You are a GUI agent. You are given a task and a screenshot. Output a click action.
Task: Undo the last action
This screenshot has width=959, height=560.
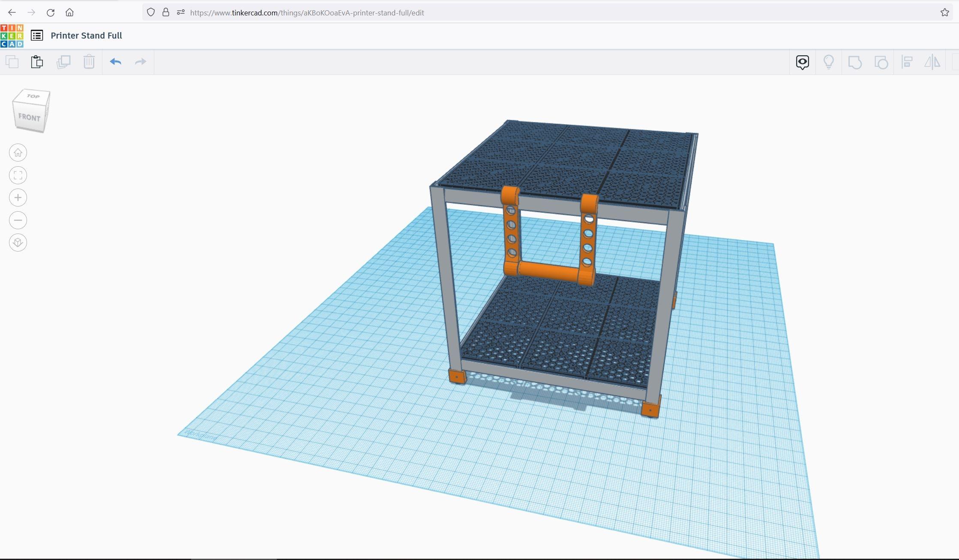pyautogui.click(x=116, y=62)
